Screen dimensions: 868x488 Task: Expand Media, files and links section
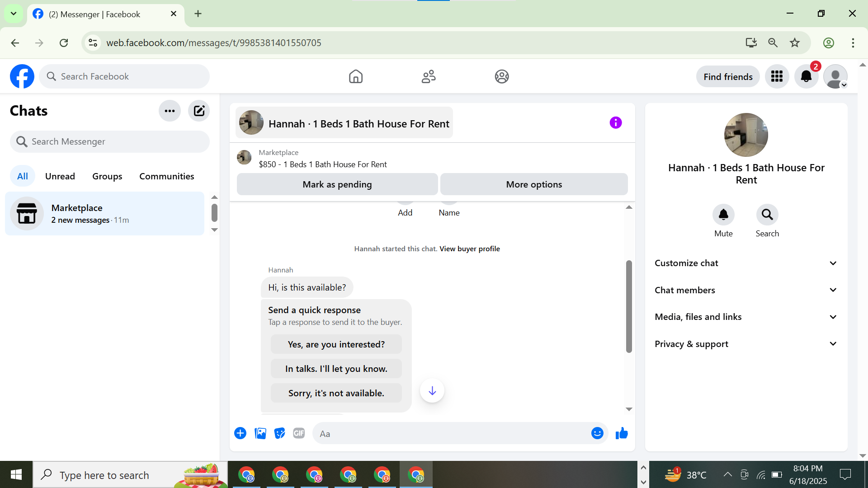(746, 317)
